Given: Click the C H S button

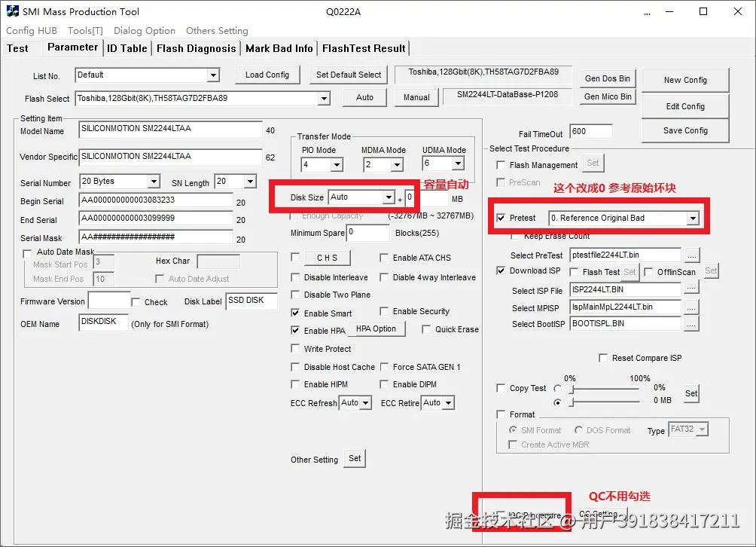Looking at the screenshot, I should (x=327, y=258).
